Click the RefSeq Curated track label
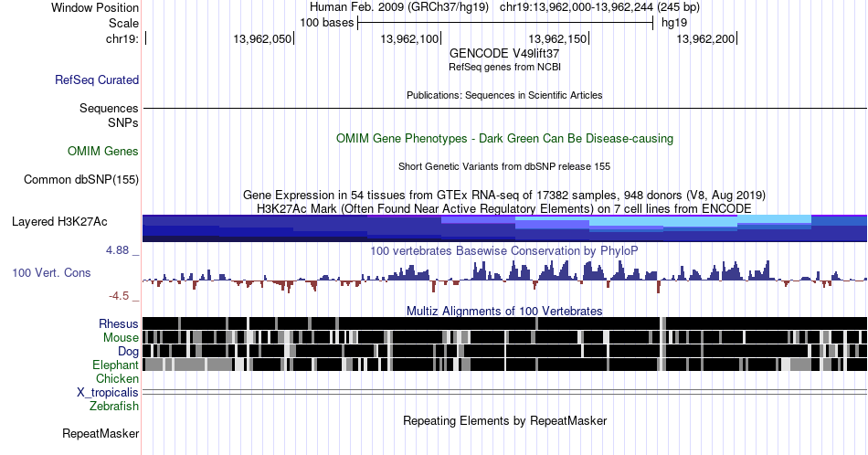Image resolution: width=868 pixels, height=455 pixels. pyautogui.click(x=96, y=79)
